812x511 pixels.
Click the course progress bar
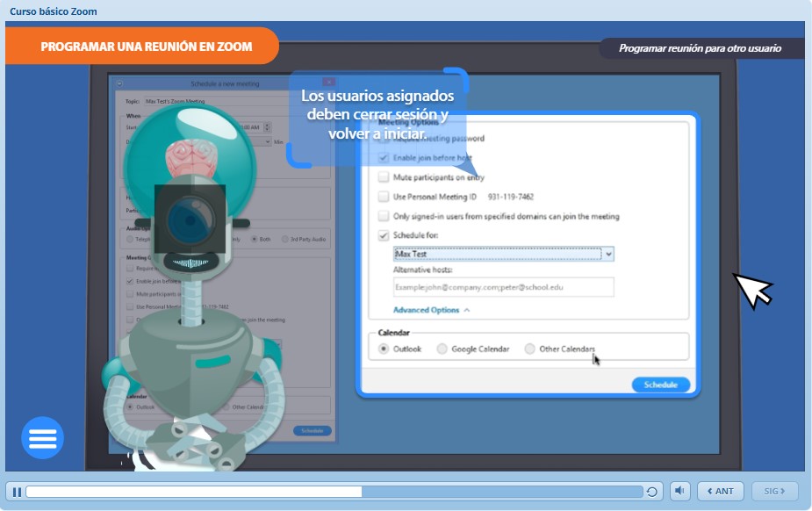pyautogui.click(x=334, y=492)
